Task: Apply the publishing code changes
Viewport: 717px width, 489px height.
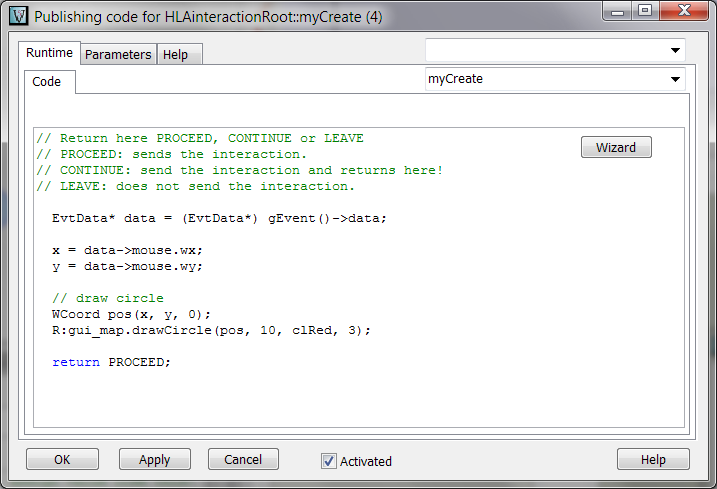Action: tap(154, 460)
